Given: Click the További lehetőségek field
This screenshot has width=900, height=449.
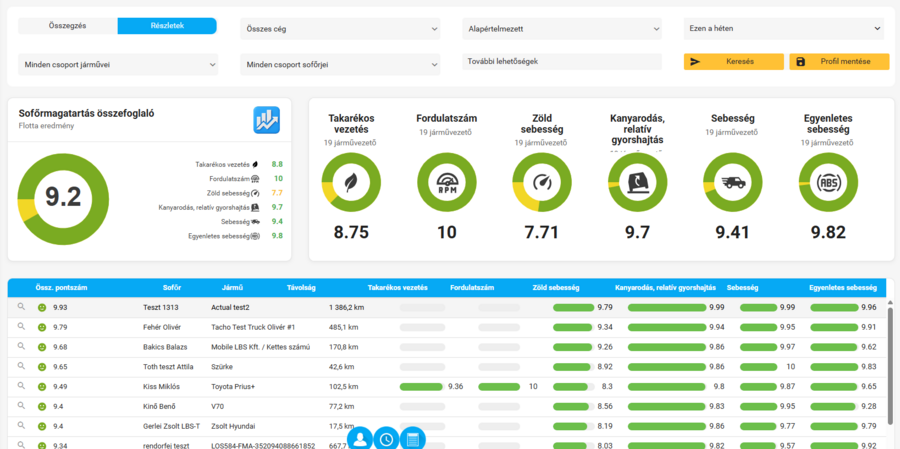Looking at the screenshot, I should pos(562,62).
